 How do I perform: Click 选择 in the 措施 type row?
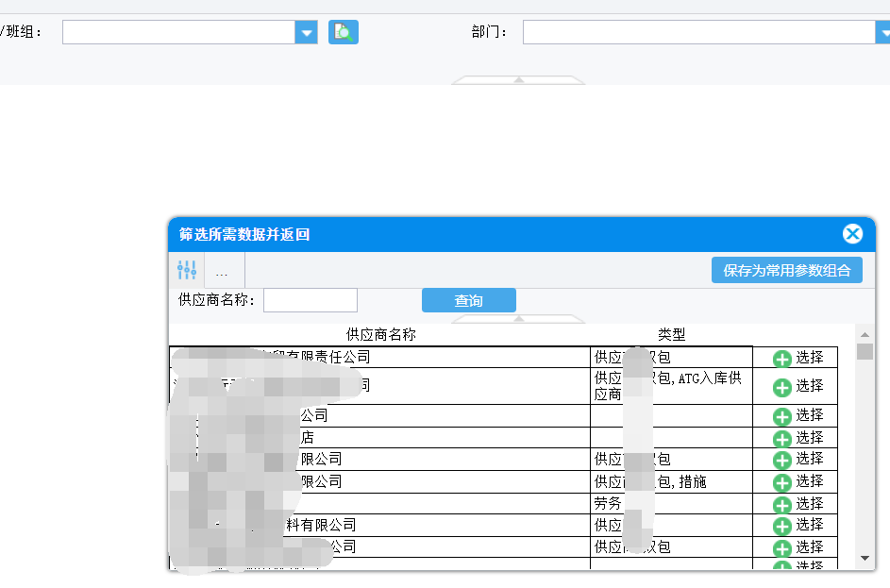[x=798, y=482]
